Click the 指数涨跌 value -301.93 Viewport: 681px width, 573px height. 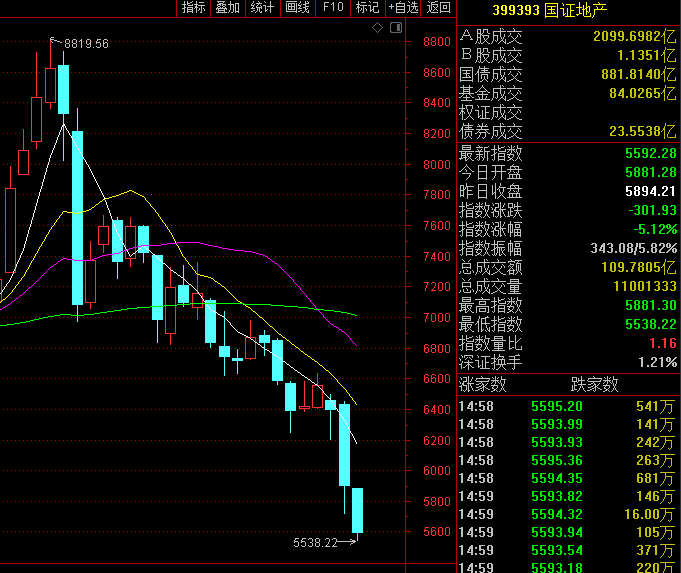[x=652, y=211]
